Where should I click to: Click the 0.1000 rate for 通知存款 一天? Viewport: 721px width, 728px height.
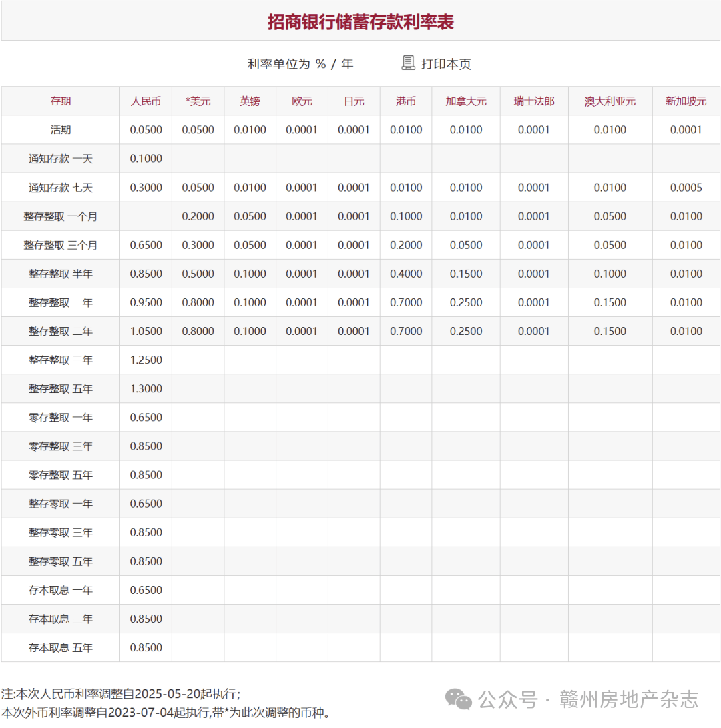146,159
